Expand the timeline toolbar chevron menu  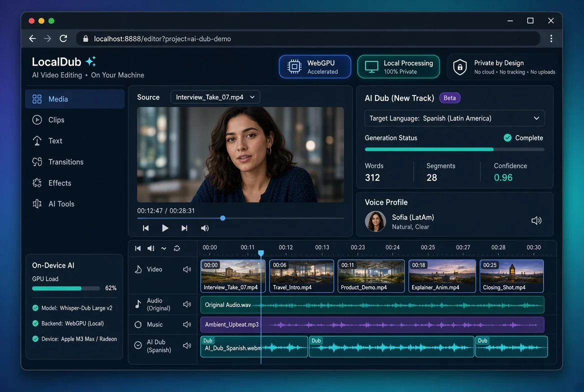163,248
